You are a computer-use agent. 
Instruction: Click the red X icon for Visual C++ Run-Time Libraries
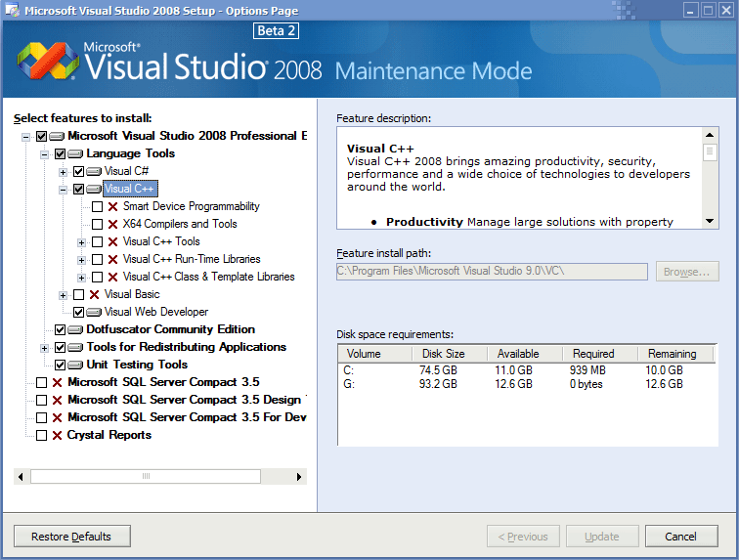pos(112,259)
